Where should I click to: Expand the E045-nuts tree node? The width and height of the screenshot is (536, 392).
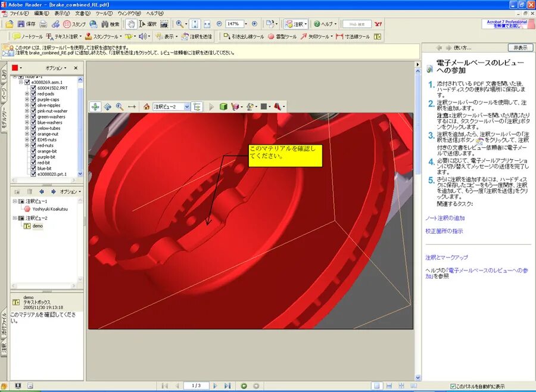(27, 139)
